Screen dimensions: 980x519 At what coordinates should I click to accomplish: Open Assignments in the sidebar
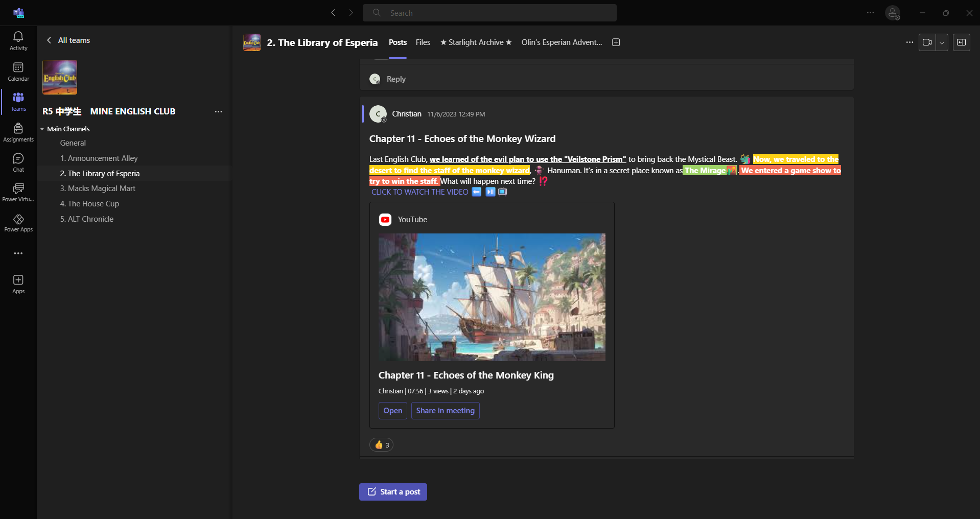pyautogui.click(x=18, y=132)
